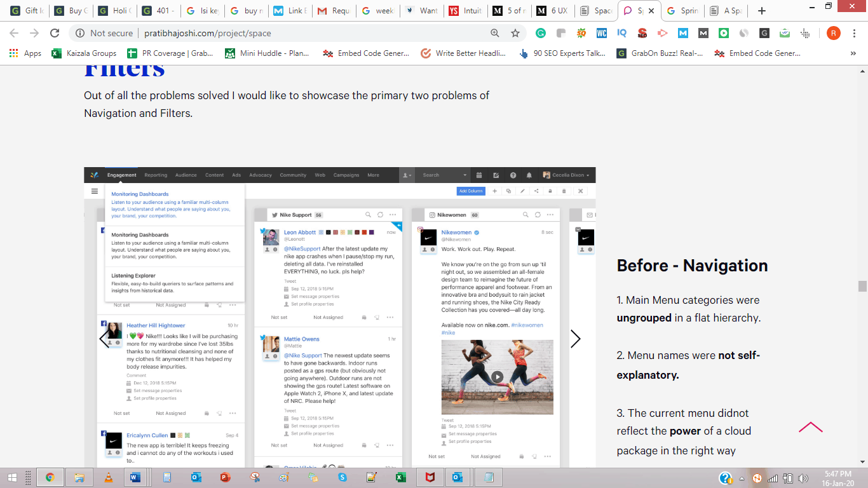Open Chrome's three-dot menu

coord(853,33)
